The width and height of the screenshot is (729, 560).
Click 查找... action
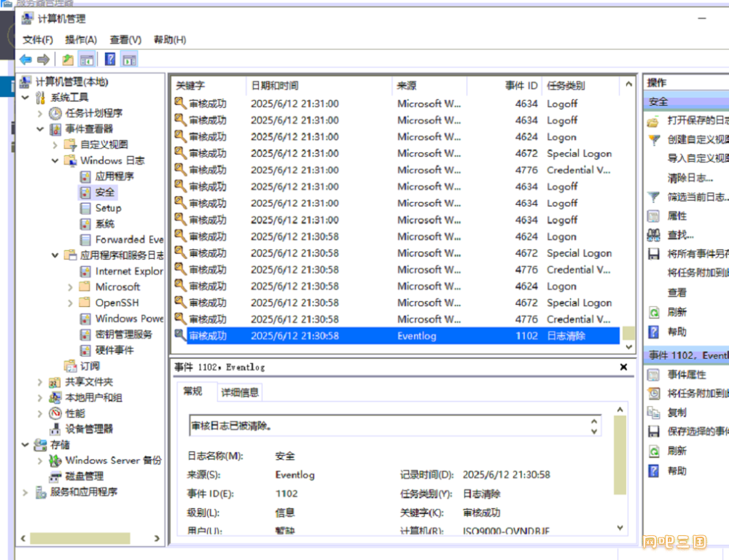click(x=681, y=235)
